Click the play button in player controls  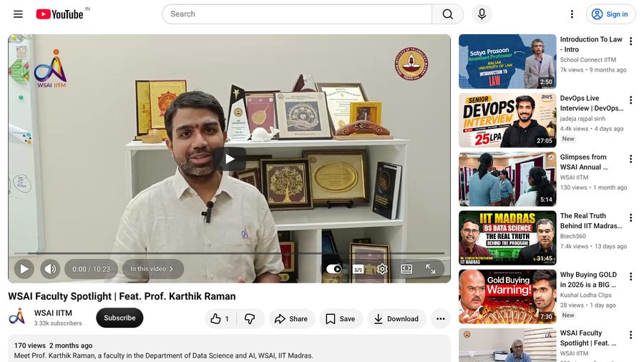(x=24, y=269)
